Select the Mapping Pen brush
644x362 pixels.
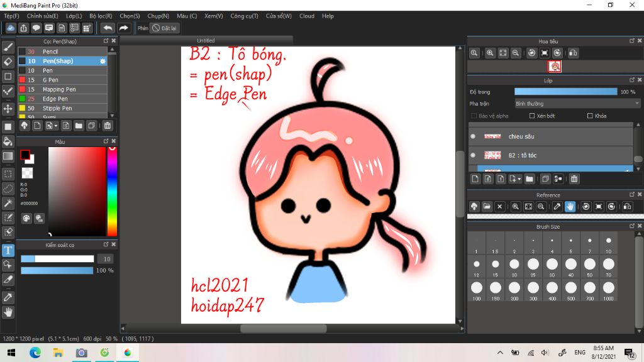coord(62,89)
